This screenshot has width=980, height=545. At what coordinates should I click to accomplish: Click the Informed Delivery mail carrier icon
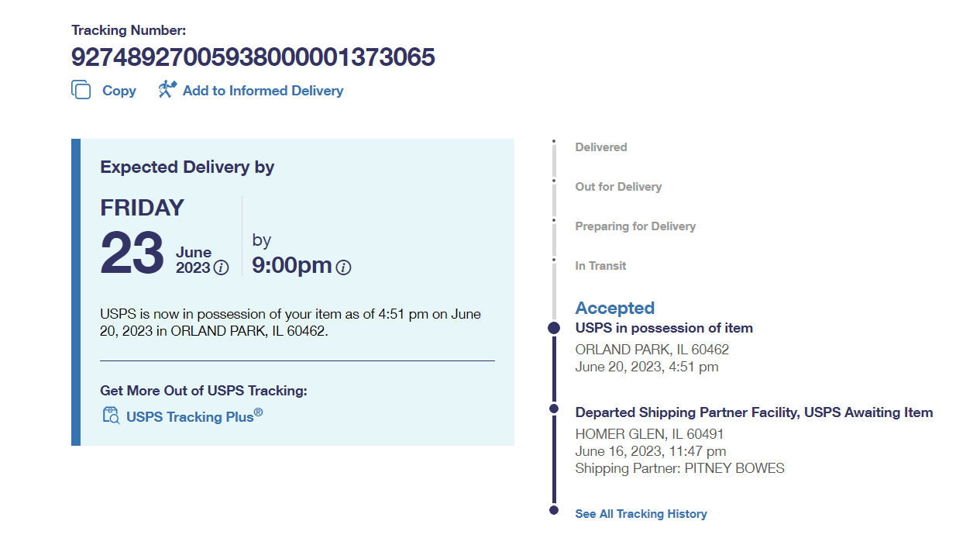coord(167,90)
